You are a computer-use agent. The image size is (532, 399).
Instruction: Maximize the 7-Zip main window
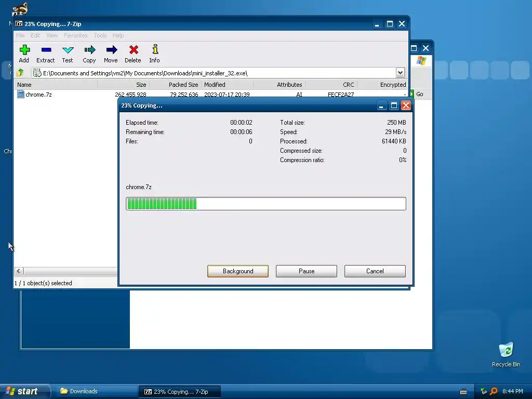click(390, 24)
